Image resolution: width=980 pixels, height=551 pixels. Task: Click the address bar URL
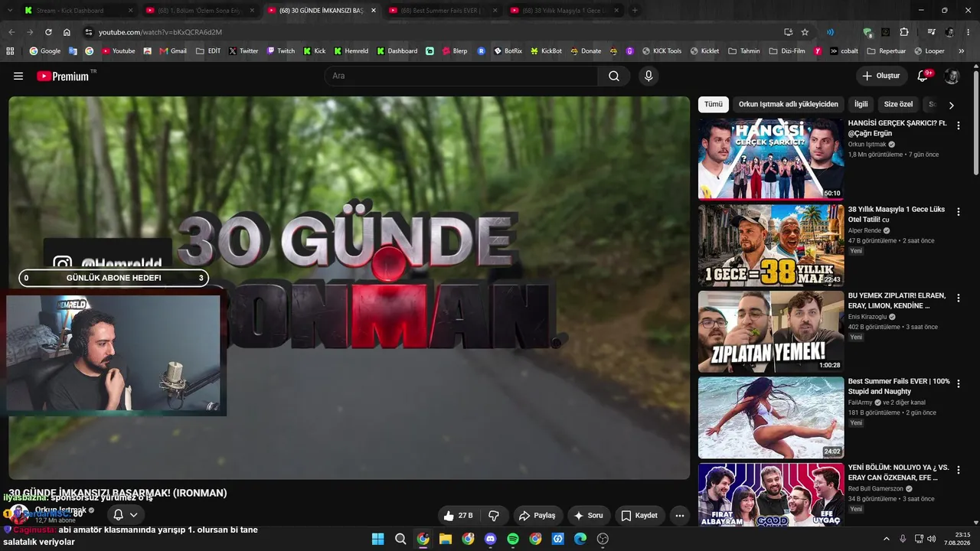(x=160, y=32)
